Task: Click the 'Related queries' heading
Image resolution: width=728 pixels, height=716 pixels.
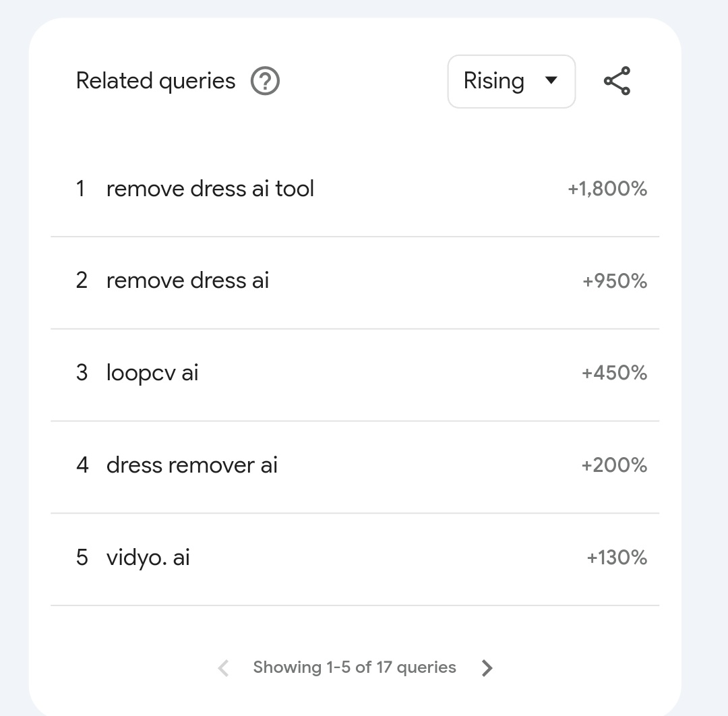Action: 156,82
